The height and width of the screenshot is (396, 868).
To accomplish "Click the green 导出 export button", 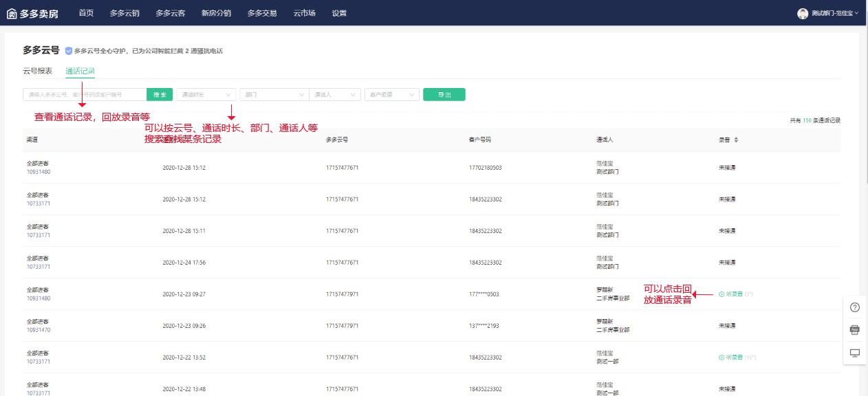I will point(444,95).
